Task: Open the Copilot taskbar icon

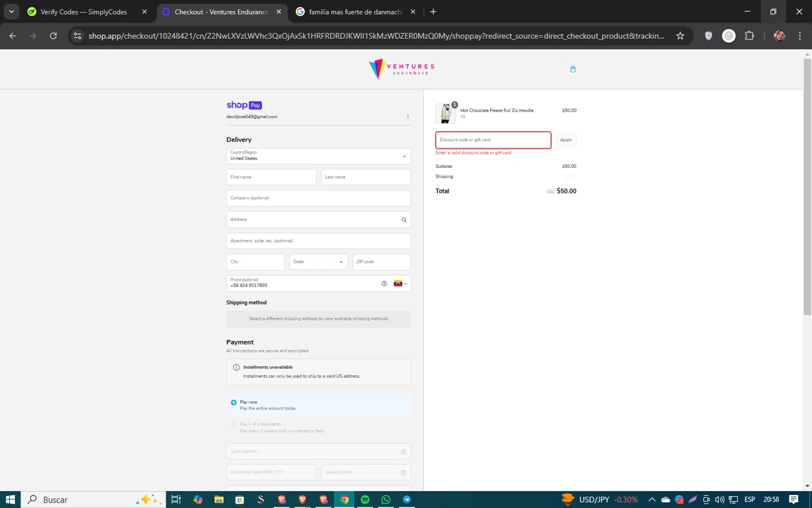Action: tap(198, 499)
